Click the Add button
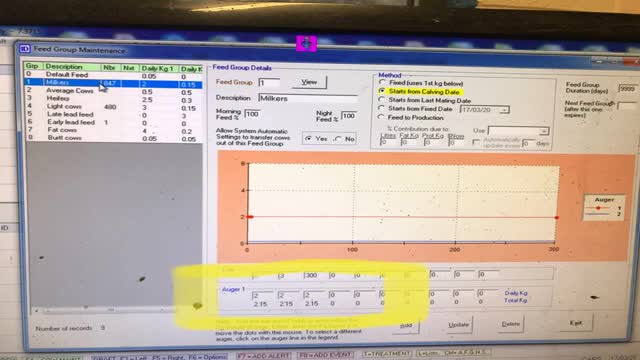Viewport: 640px width, 360px height. click(405, 325)
